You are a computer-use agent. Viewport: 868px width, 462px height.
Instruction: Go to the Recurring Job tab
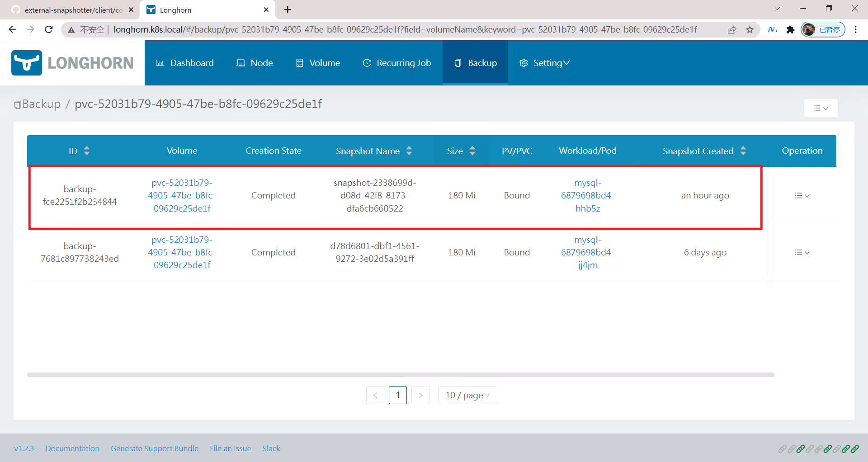[397, 63]
